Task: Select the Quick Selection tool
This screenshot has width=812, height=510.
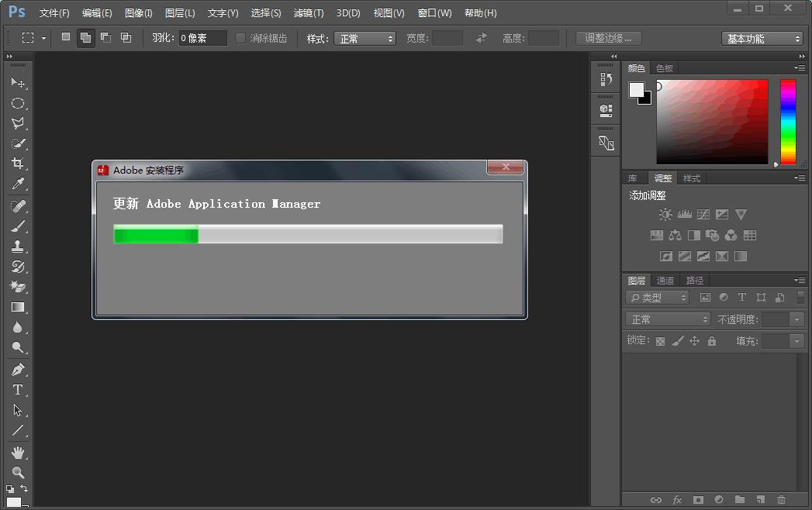Action: coord(18,143)
